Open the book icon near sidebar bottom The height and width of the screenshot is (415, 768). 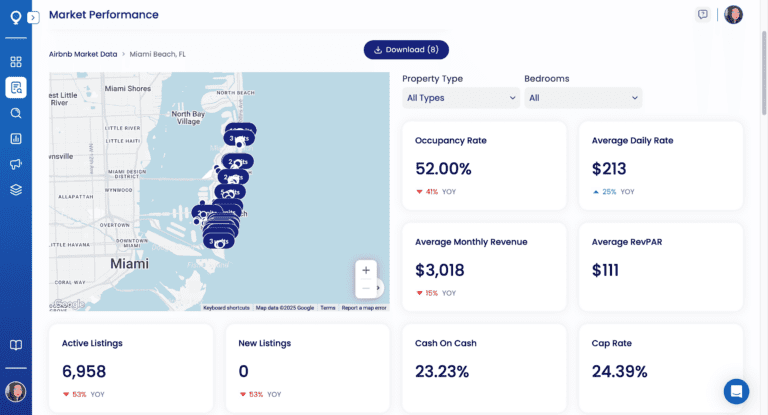(x=16, y=346)
